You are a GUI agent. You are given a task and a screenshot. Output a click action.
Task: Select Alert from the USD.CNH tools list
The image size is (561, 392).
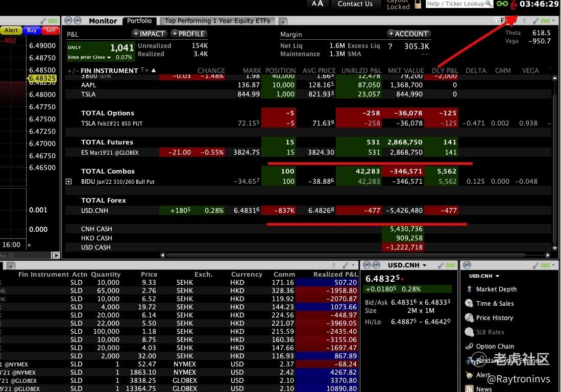(x=483, y=375)
